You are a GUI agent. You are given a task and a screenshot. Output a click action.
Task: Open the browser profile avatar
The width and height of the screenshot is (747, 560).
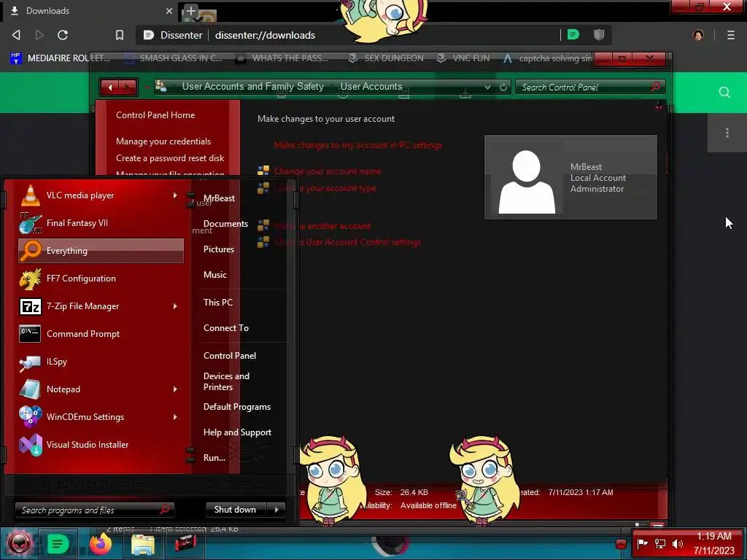coord(698,35)
